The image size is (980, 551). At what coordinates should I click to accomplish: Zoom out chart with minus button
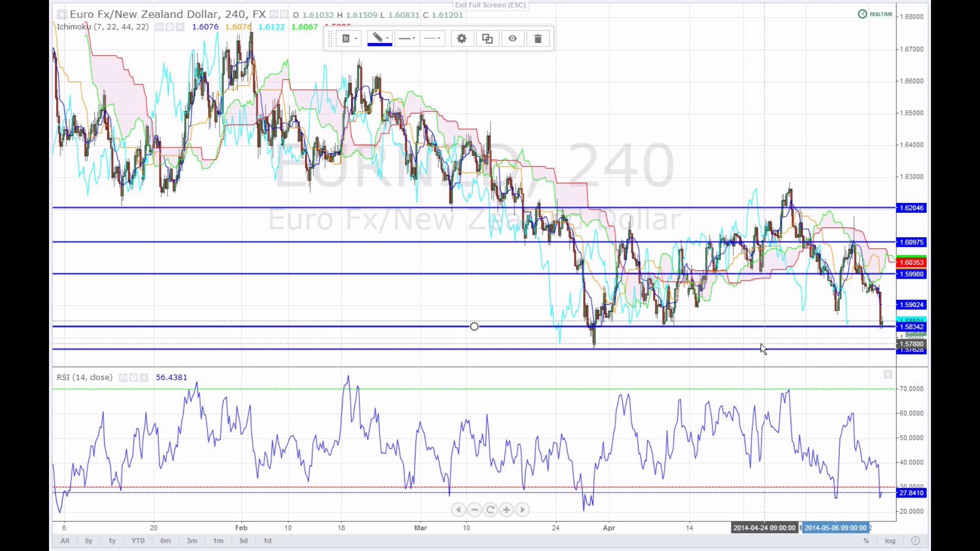click(475, 510)
